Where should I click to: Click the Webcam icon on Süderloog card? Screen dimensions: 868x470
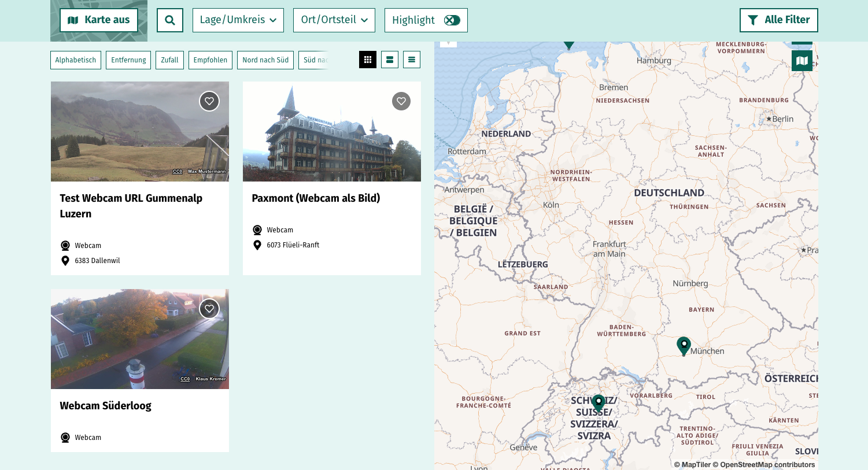pyautogui.click(x=65, y=438)
